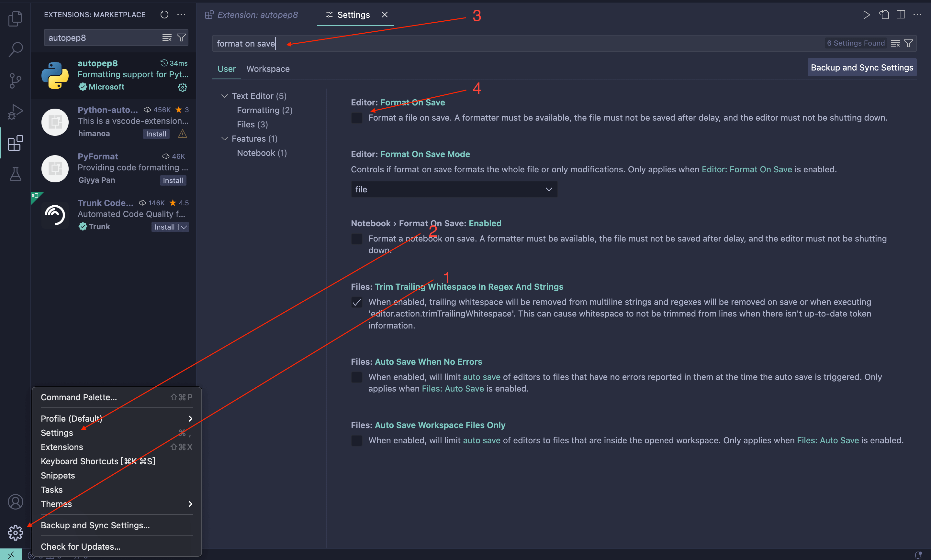Screen dimensions: 931x560
Task: Enable Auto Save When No Errors checkbox
Action: [356, 377]
